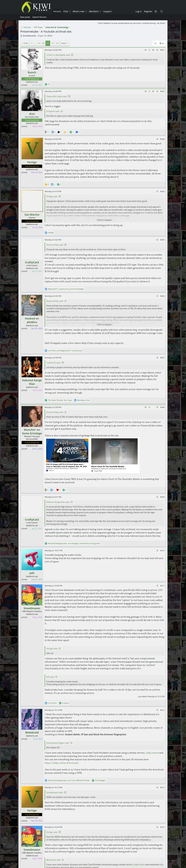Image resolution: width=186 pixels, height=868 pixels.
Task: Open Kokonut Kangs Klan username link
Action: 32,382
